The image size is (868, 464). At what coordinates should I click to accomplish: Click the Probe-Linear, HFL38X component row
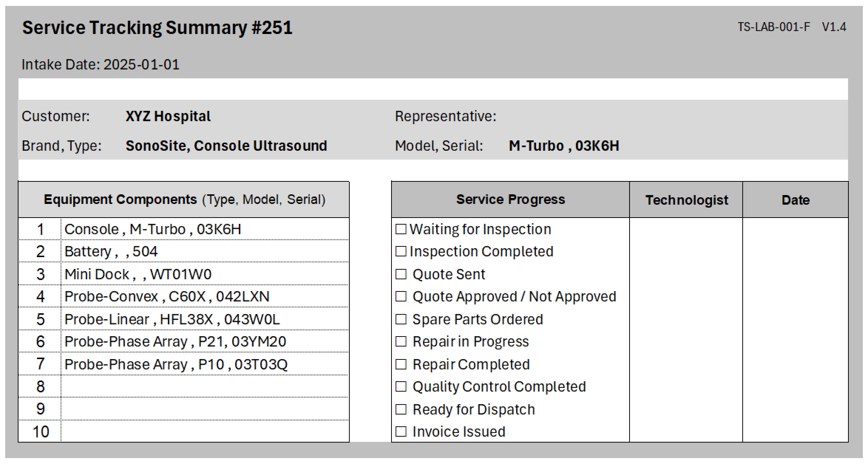(172, 320)
